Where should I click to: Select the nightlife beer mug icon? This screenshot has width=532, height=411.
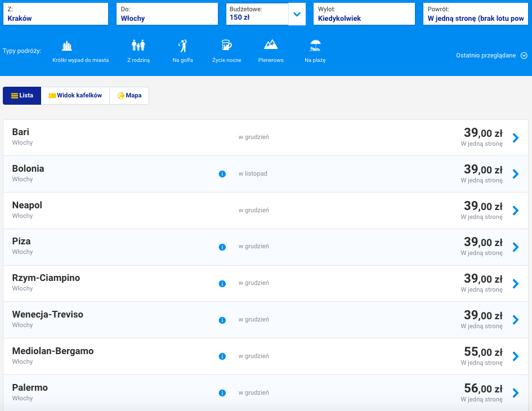226,46
